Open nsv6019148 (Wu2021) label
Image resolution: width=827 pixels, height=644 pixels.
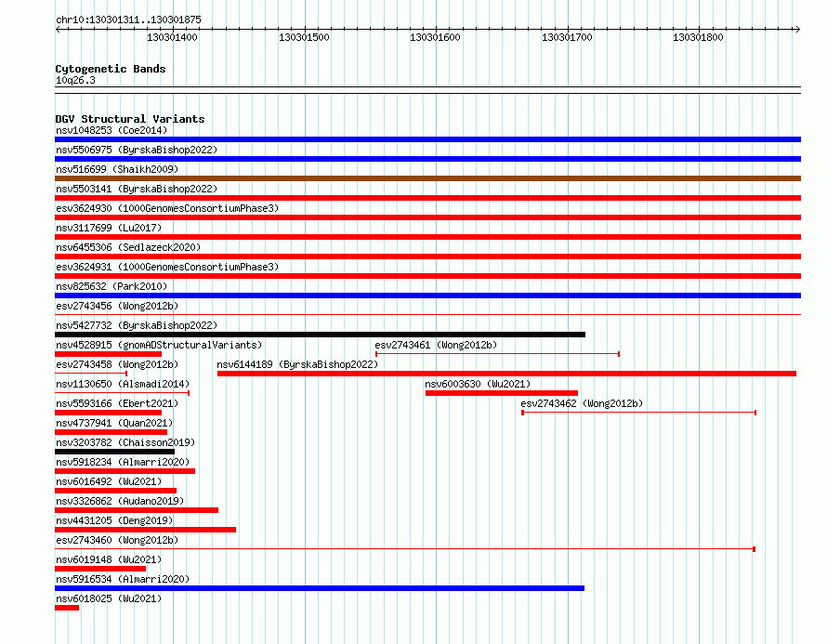pos(109,559)
